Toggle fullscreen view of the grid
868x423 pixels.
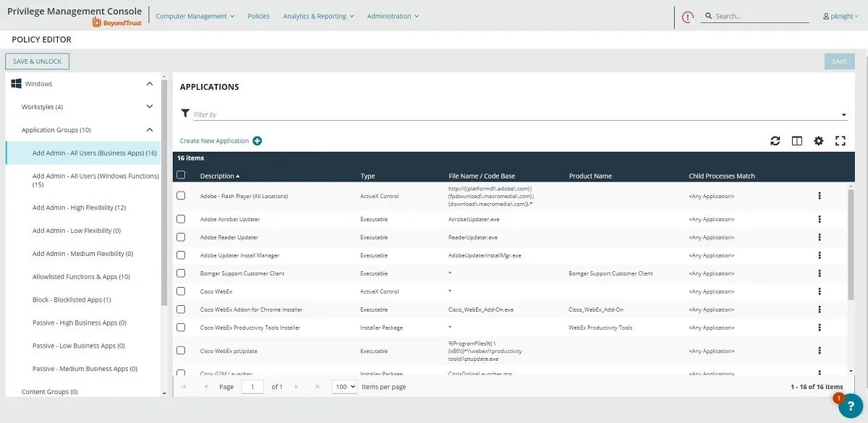click(841, 141)
